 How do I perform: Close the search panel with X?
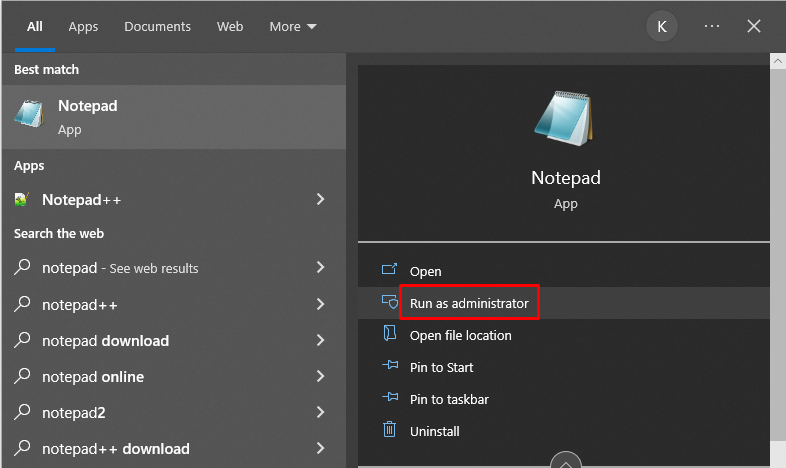pyautogui.click(x=754, y=26)
